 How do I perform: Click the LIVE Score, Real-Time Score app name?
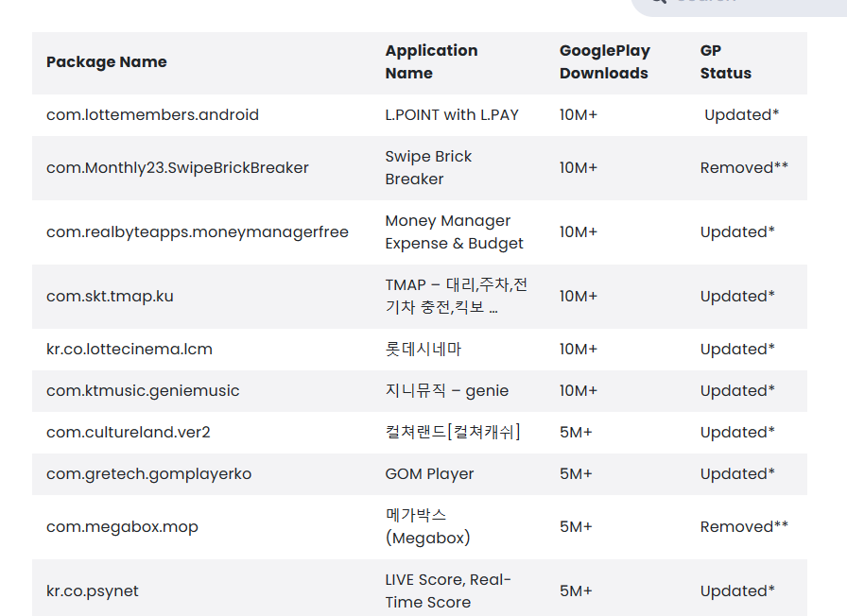click(447, 591)
